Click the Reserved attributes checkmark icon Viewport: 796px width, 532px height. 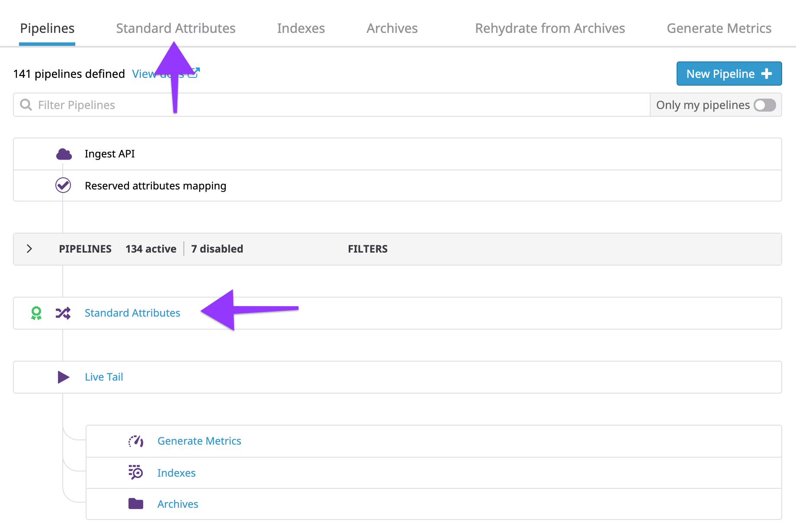(x=63, y=186)
